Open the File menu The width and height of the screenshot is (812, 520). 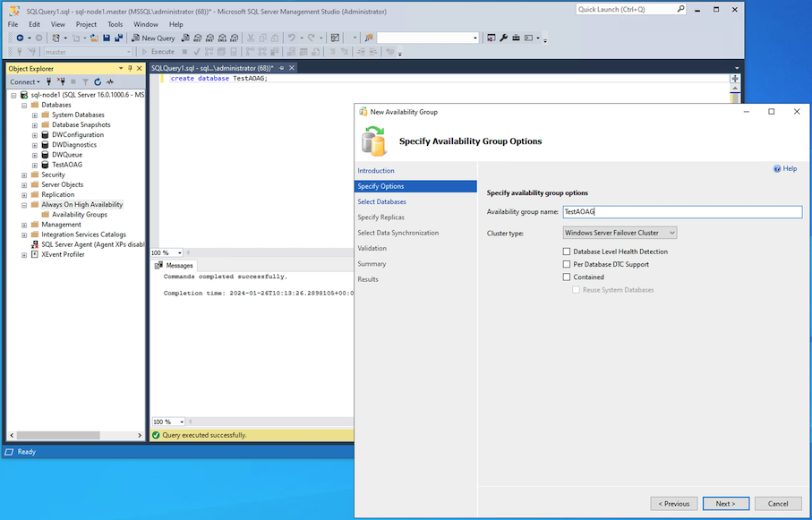pyautogui.click(x=13, y=24)
